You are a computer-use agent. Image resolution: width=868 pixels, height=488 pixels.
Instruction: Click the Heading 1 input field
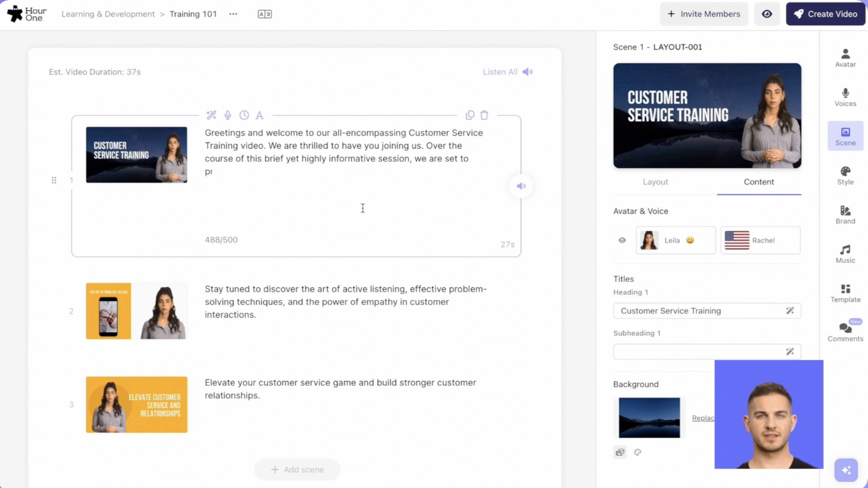(707, 311)
